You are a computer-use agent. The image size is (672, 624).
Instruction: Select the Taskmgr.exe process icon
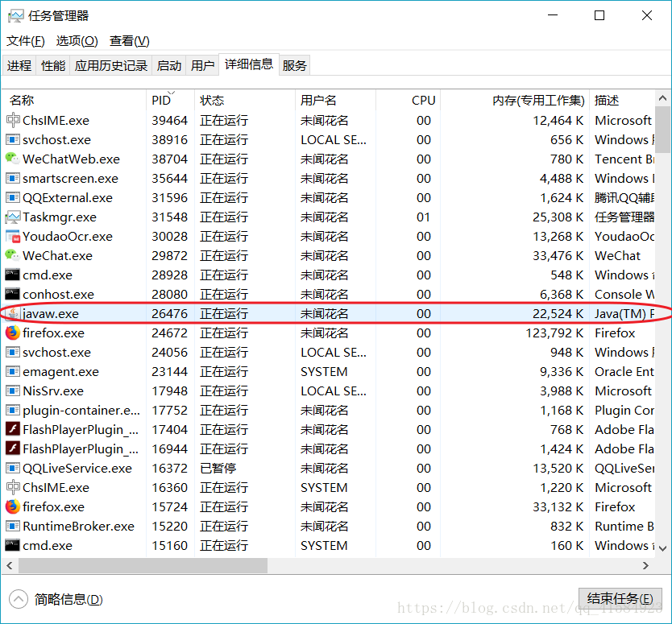tap(13, 217)
